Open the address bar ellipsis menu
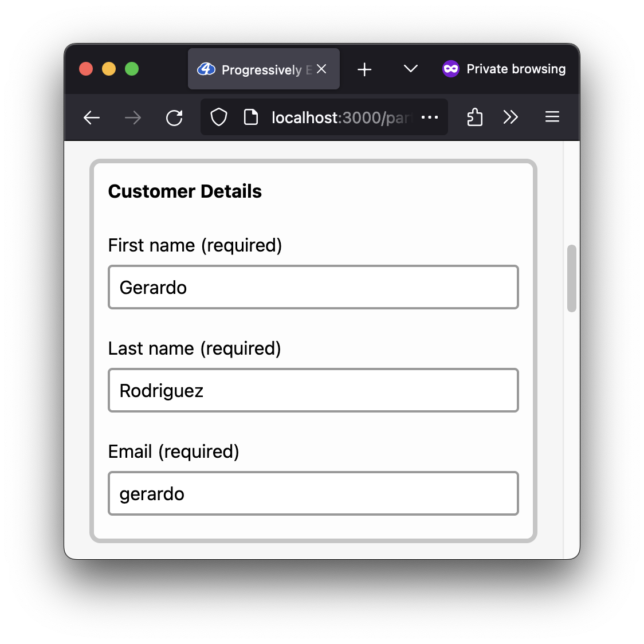644x644 pixels. pos(430,117)
